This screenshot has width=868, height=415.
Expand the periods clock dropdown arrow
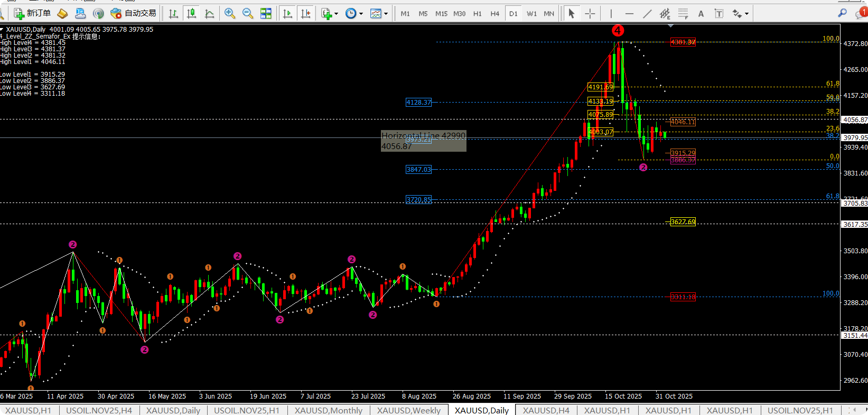(x=361, y=14)
